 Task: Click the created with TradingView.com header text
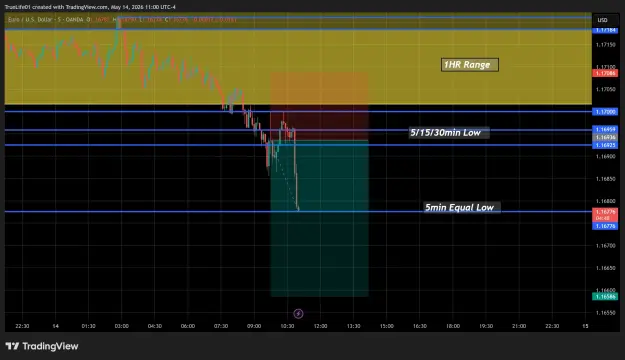90,7
